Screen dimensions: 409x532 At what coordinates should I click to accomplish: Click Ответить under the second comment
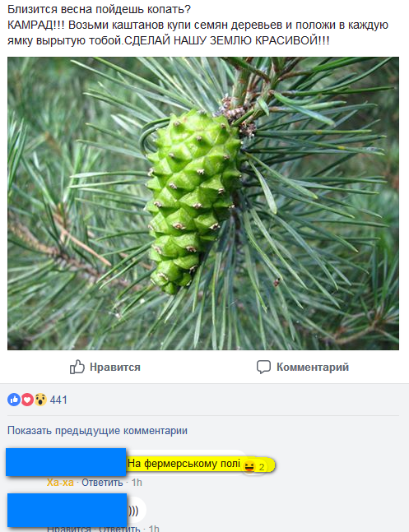click(x=119, y=528)
